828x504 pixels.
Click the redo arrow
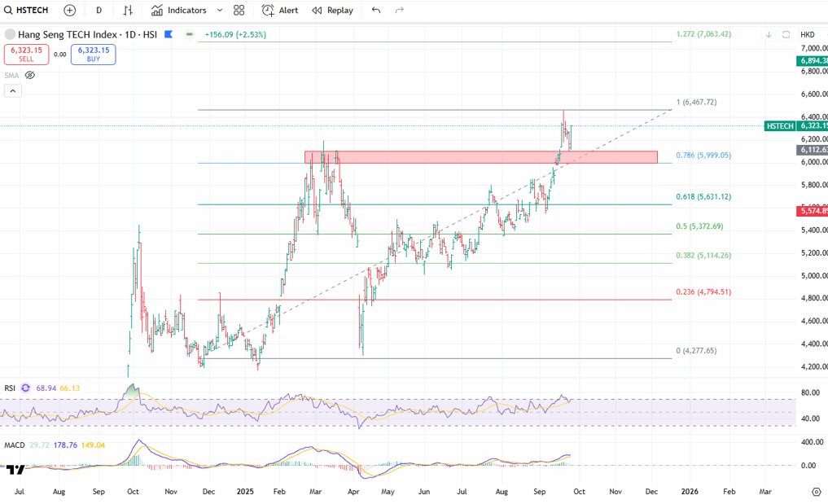pos(399,10)
